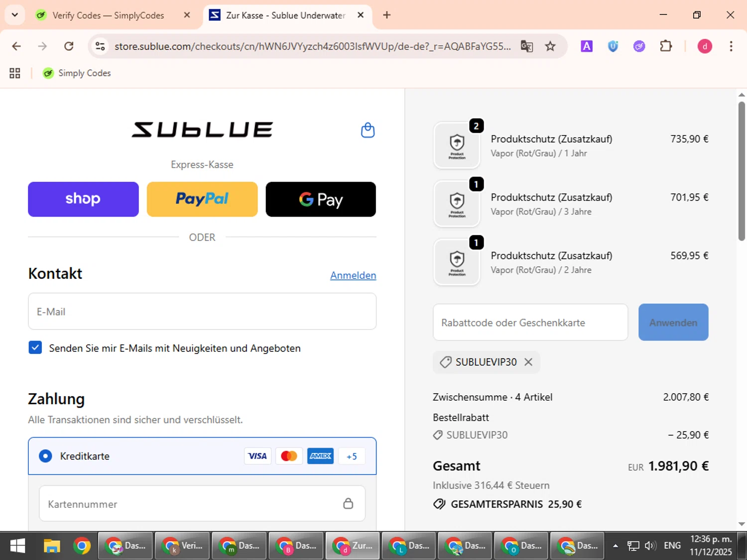747x560 pixels.
Task: Toggle the newsletter emails checkbox
Action: [x=35, y=347]
